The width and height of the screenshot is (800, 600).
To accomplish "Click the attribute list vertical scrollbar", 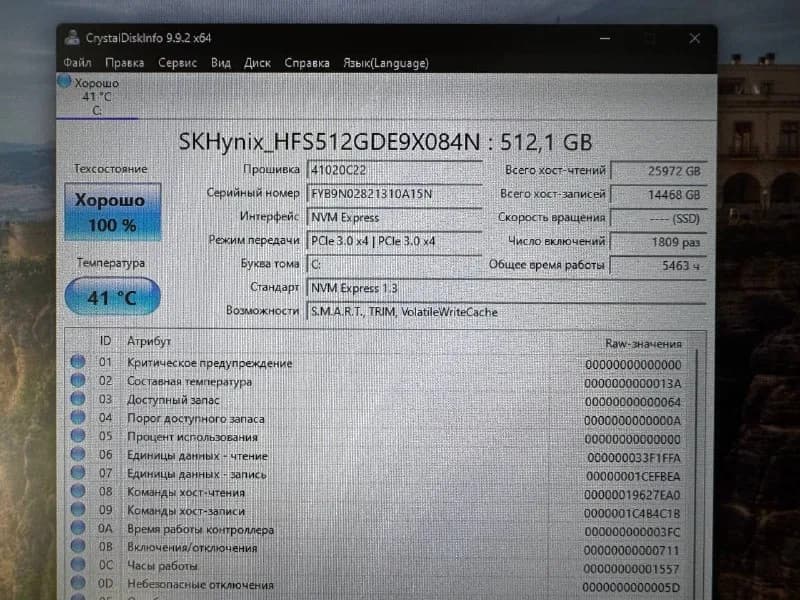I will pos(697,472).
